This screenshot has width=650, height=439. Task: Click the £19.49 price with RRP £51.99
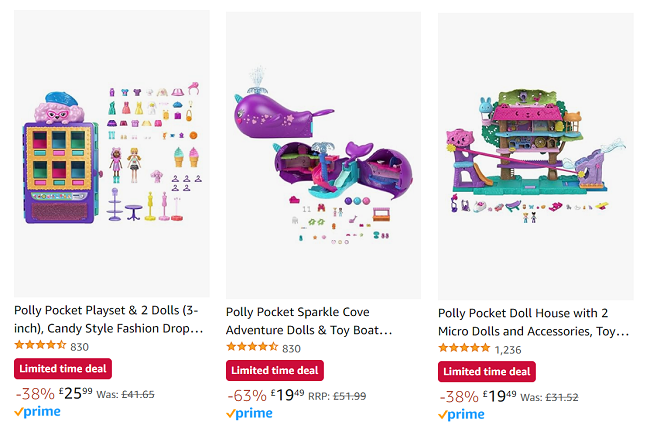pos(288,395)
